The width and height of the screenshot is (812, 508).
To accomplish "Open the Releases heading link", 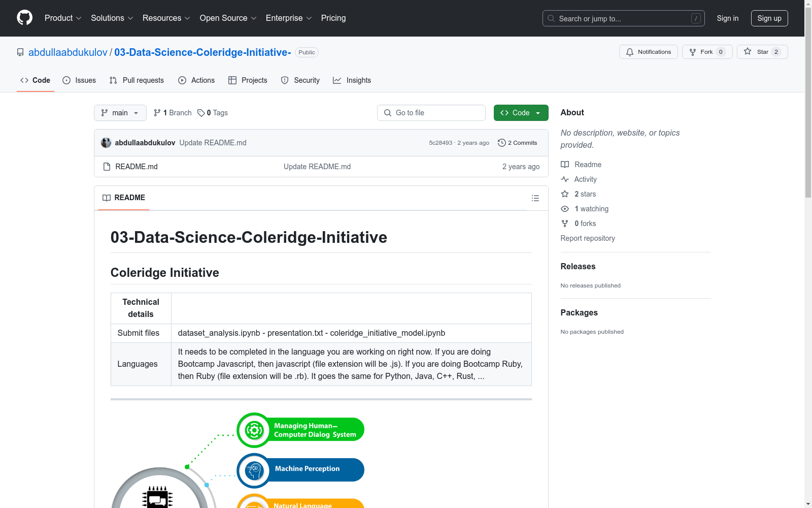I will 578,266.
